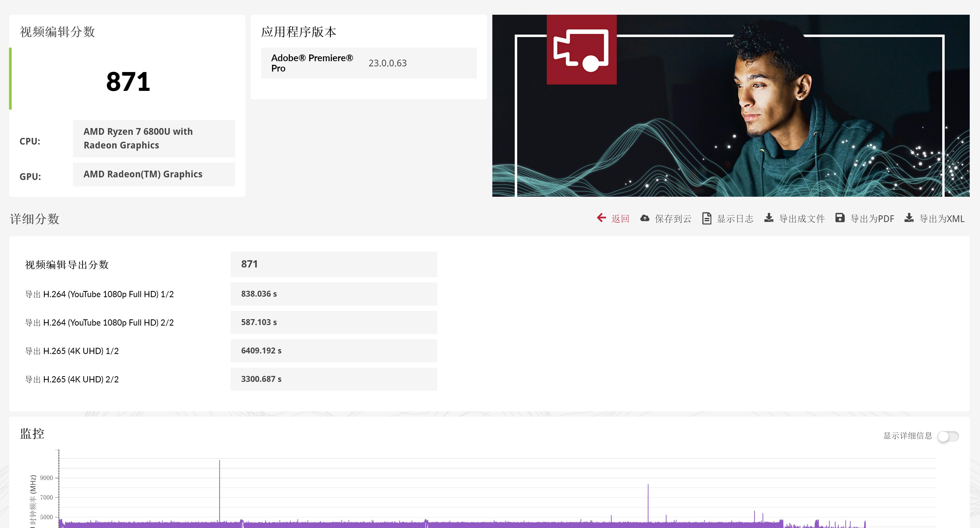The height and width of the screenshot is (528, 980).
Task: Click the 返回 link text
Action: tap(620, 219)
